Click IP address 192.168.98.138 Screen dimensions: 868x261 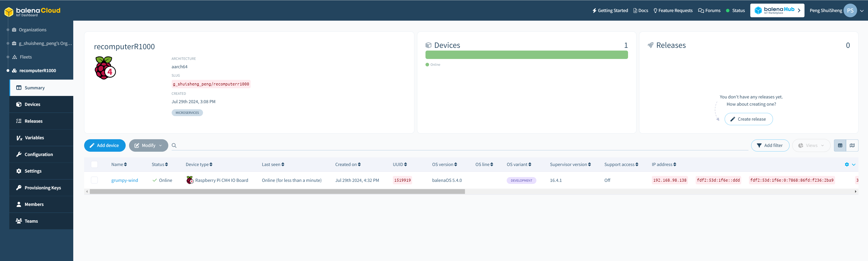pos(670,180)
